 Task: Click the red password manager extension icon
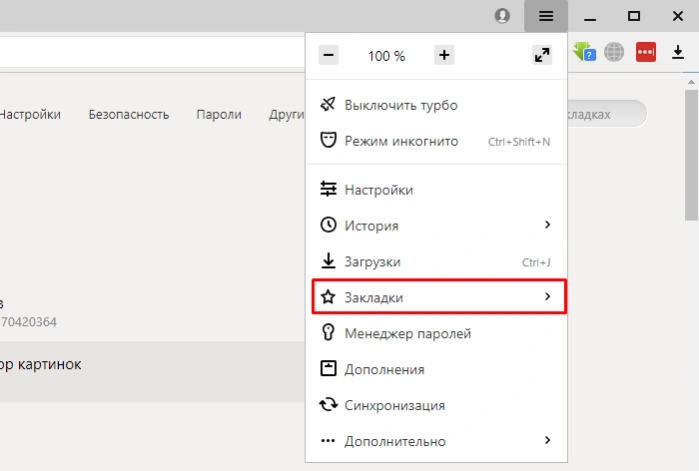[x=646, y=52]
